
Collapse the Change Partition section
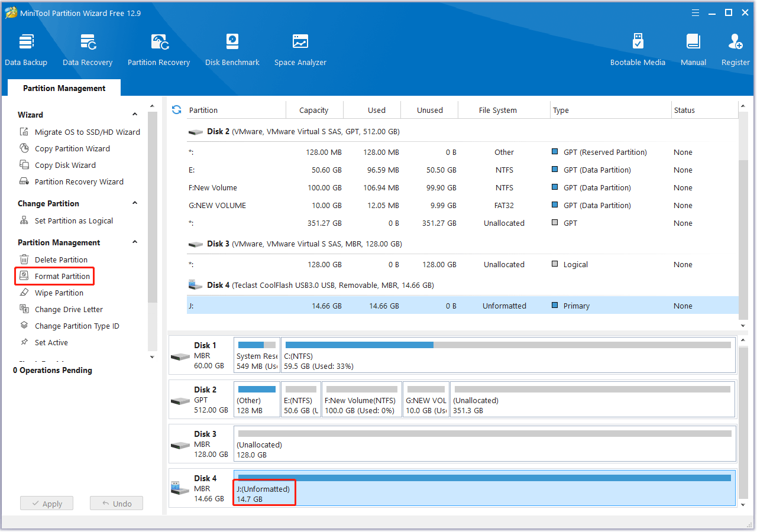point(135,203)
